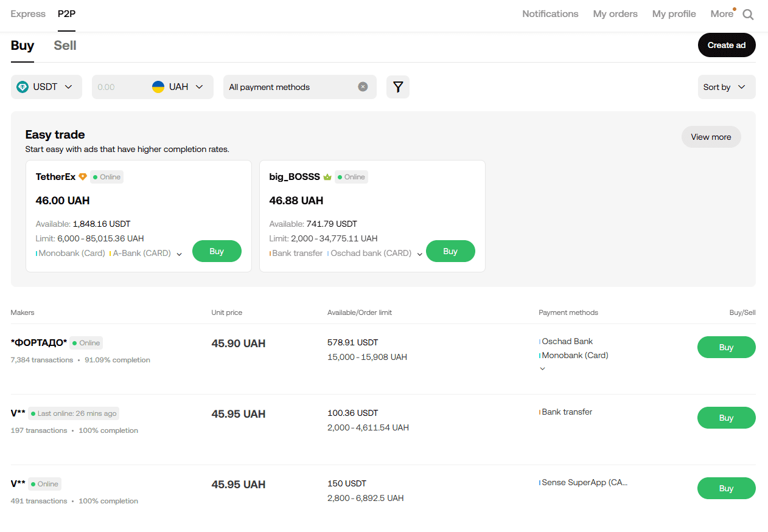The height and width of the screenshot is (532, 768).
Task: Open the search magnifier icon
Action: [x=748, y=15]
